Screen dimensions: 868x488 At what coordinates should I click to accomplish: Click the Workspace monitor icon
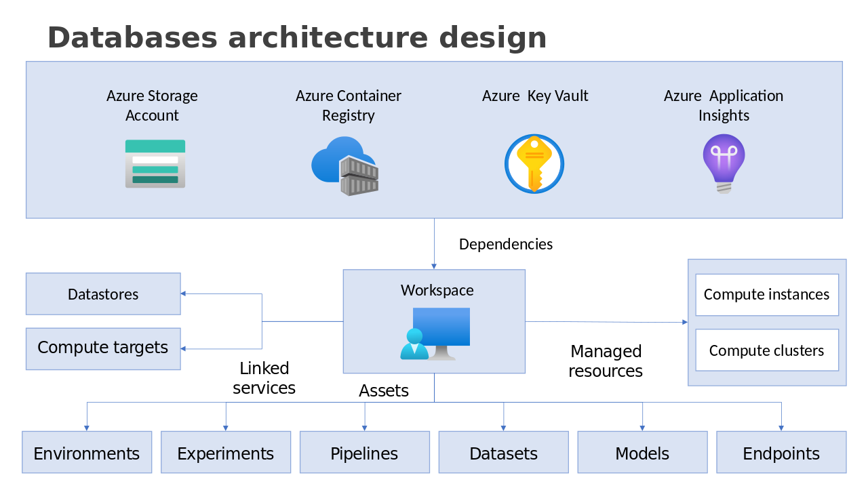[x=435, y=333]
